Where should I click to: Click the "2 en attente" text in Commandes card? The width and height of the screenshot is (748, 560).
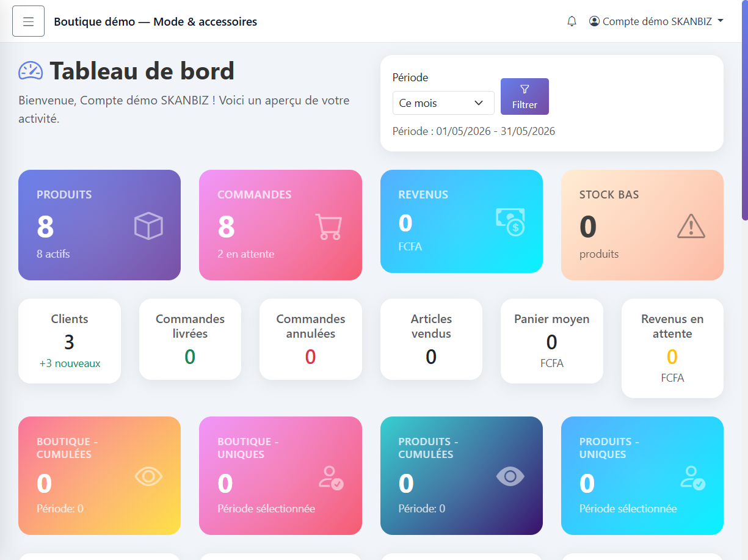pyautogui.click(x=245, y=254)
